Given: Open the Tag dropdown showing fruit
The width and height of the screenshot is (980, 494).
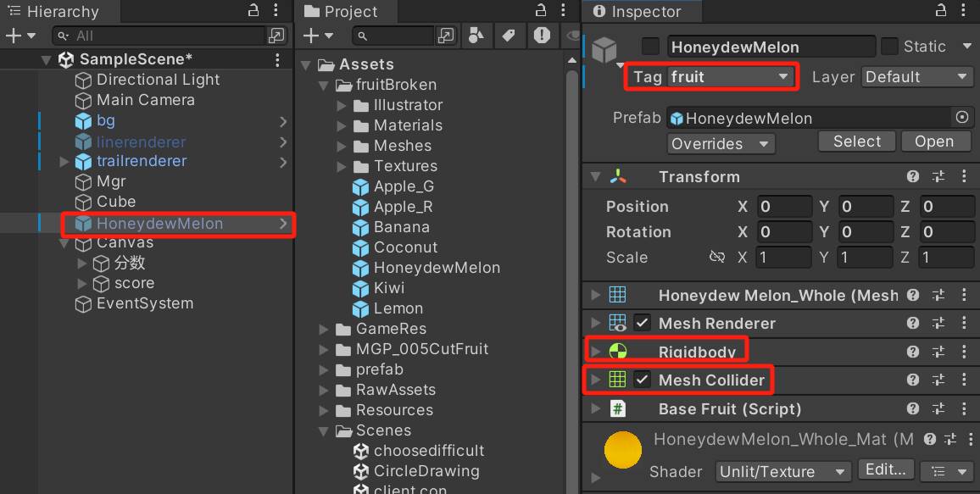Looking at the screenshot, I should tap(729, 77).
